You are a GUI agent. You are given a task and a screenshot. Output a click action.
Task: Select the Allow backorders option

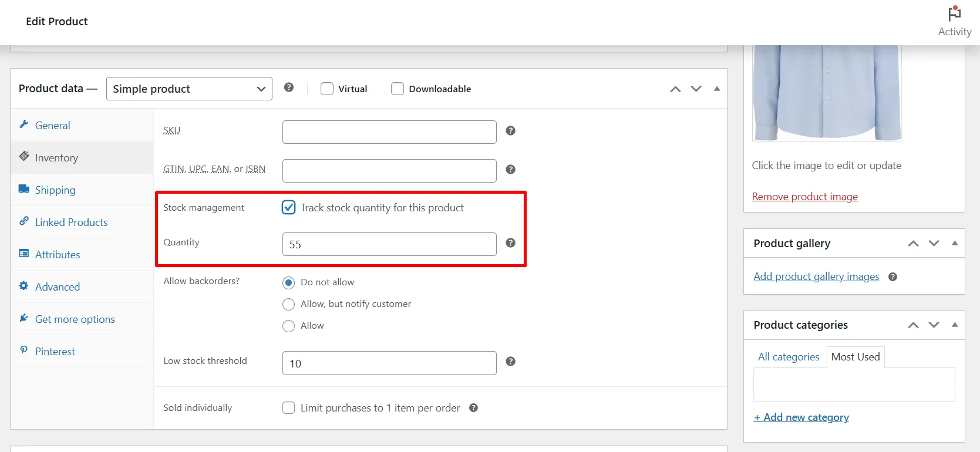click(289, 326)
